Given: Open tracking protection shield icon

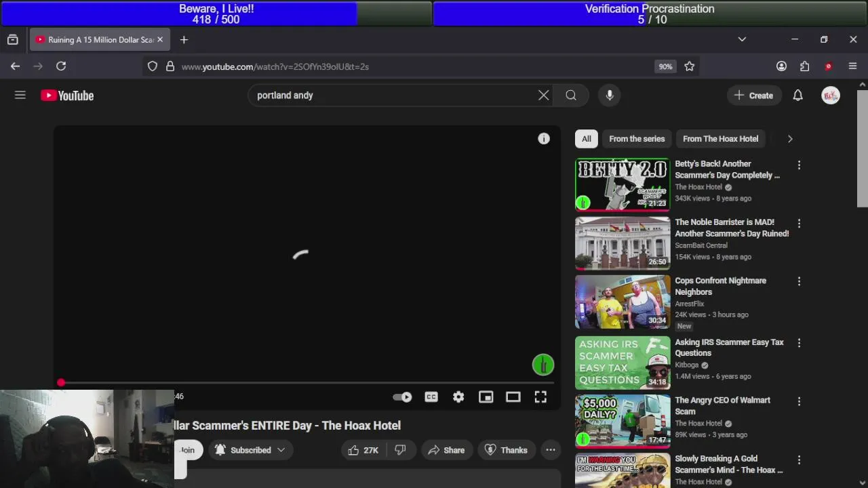Looking at the screenshot, I should [x=153, y=66].
